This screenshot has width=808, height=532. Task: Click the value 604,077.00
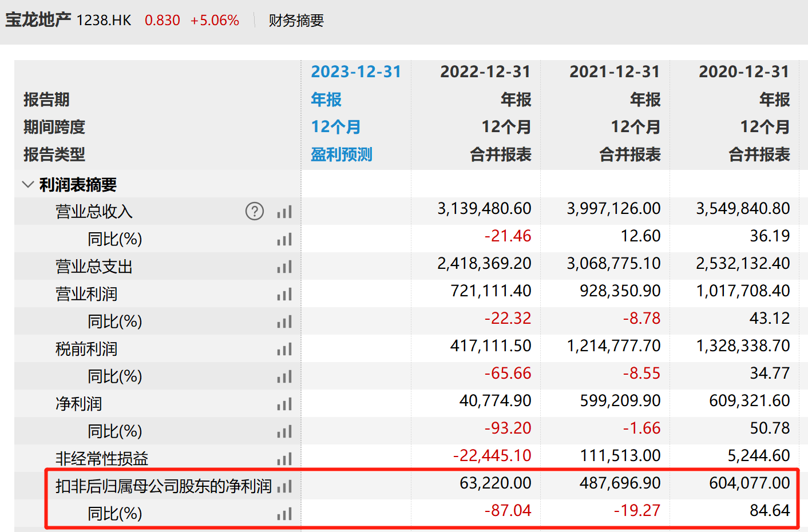tap(750, 483)
